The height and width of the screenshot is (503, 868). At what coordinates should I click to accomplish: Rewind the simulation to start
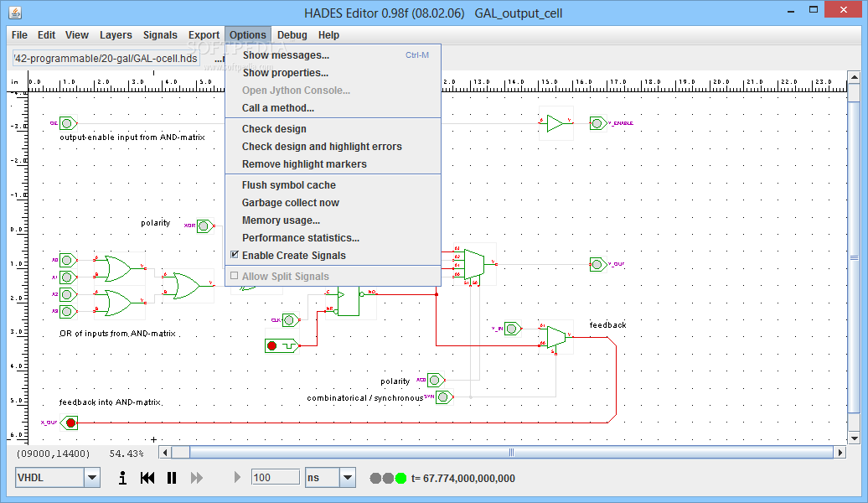click(x=147, y=478)
